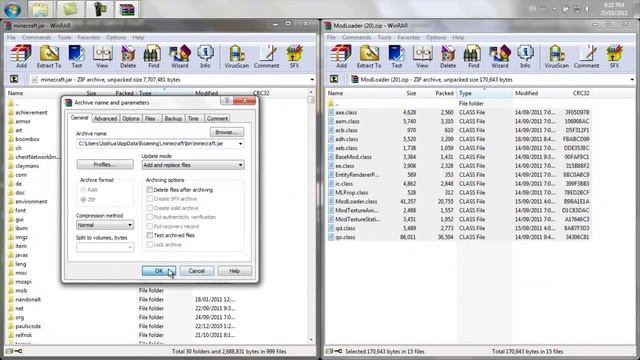Go up one level in minecraft.jar window

pyautogui.click(x=14, y=79)
